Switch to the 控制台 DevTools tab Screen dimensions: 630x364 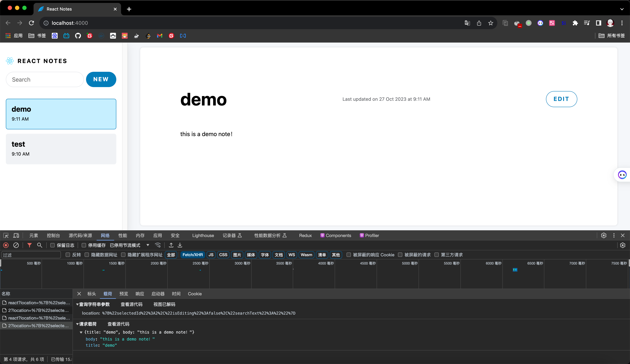53,235
